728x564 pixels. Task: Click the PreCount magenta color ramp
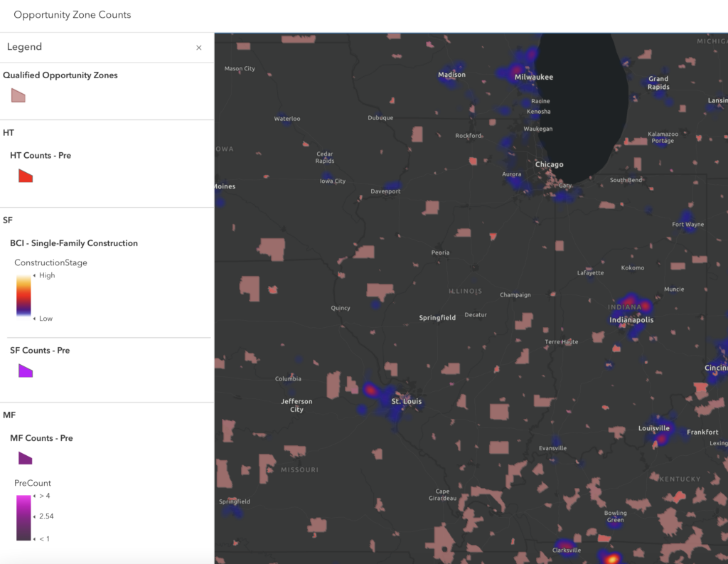(x=23, y=518)
